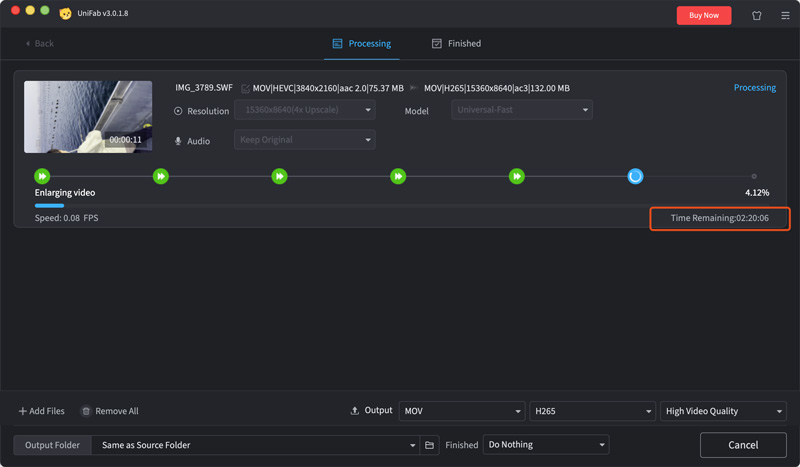
Task: Click the second green stage marker
Action: point(161,177)
